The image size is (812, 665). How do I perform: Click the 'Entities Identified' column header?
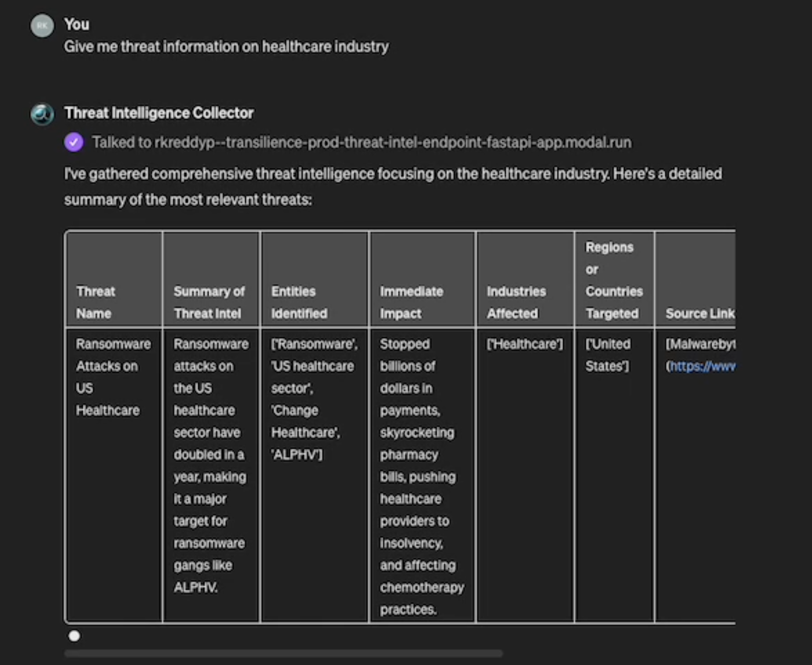coord(314,279)
